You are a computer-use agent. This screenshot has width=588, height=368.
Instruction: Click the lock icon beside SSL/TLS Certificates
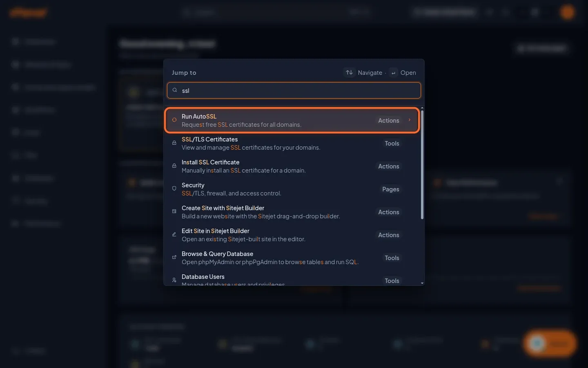point(174,143)
